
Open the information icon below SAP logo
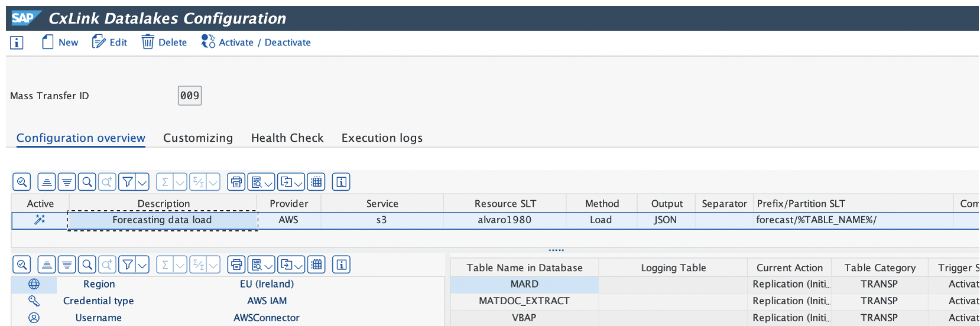[x=17, y=43]
